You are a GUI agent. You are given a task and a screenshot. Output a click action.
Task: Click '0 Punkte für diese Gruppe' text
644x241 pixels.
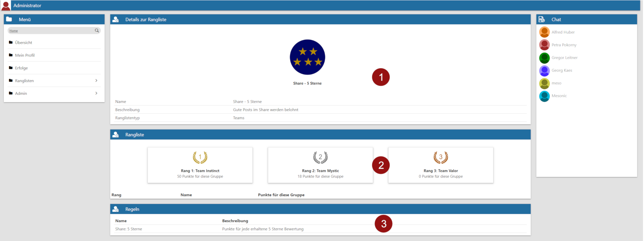pyautogui.click(x=441, y=176)
